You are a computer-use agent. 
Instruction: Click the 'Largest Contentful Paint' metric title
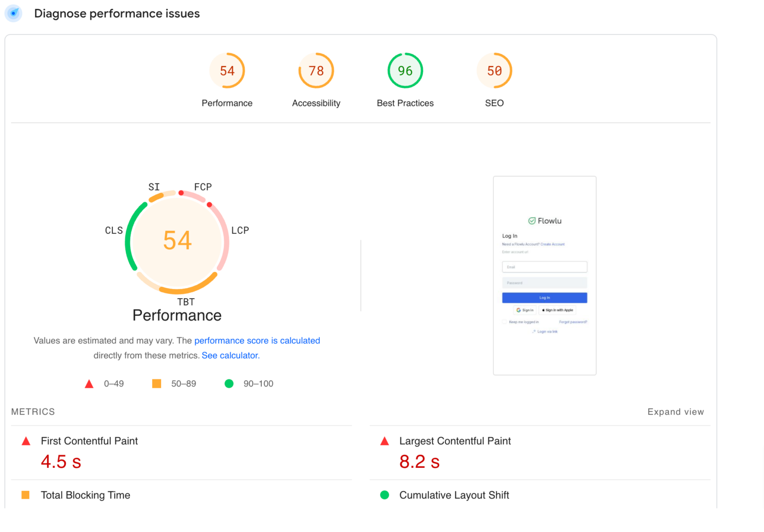pyautogui.click(x=455, y=441)
